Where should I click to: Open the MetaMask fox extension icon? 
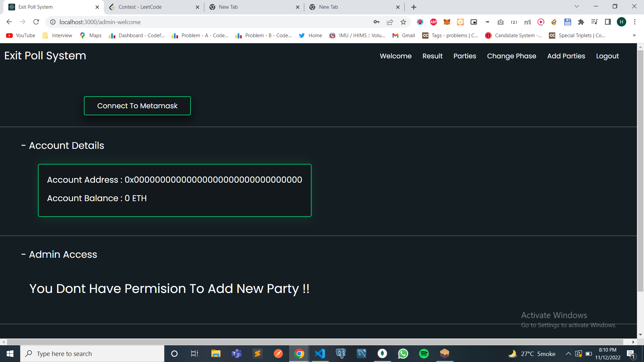tap(447, 22)
